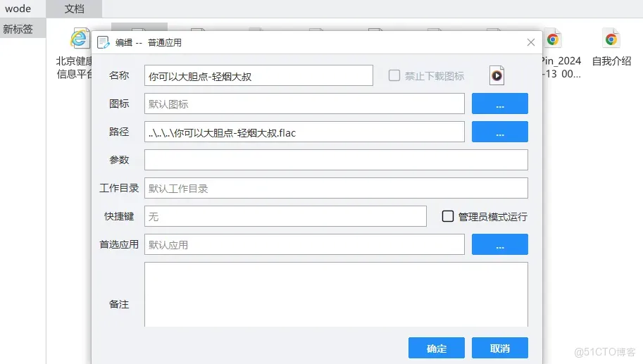Focus the 路径 input field
The image size is (643, 364).
(x=304, y=132)
